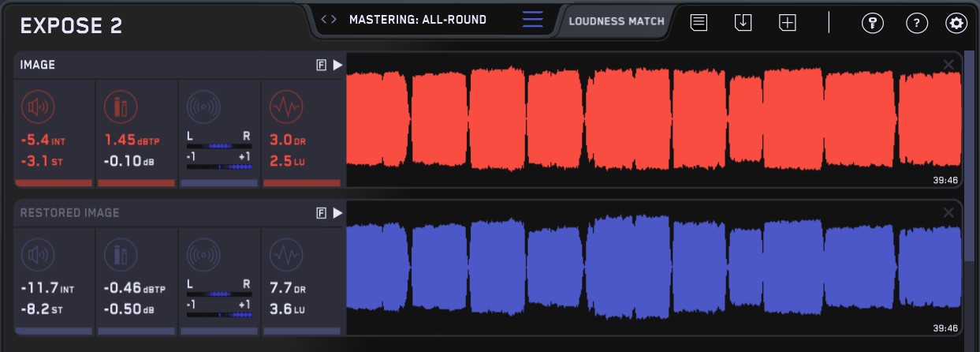Viewport: 980px width, 352px height.
Task: Toggle the F button on RESTORED IMAGE track
Action: point(321,213)
